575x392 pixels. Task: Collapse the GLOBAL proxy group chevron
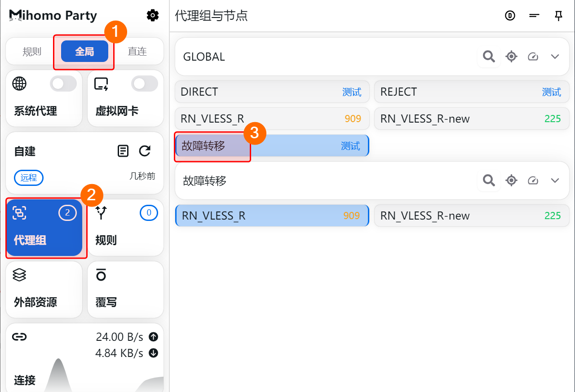coord(555,57)
